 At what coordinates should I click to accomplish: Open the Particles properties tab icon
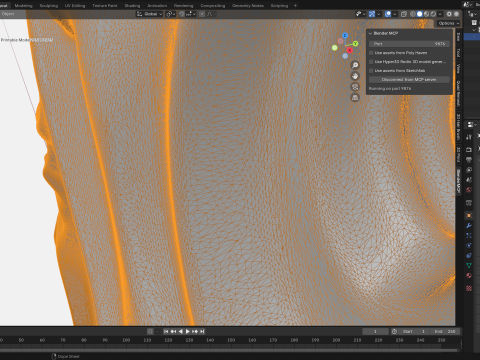tap(469, 236)
